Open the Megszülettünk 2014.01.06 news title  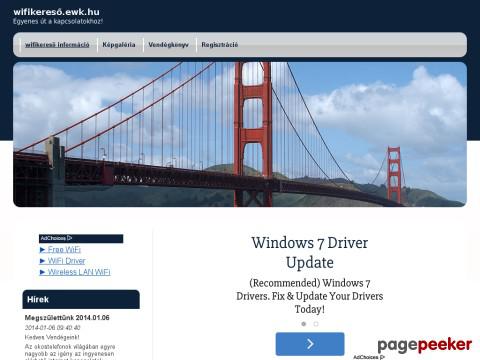67,318
